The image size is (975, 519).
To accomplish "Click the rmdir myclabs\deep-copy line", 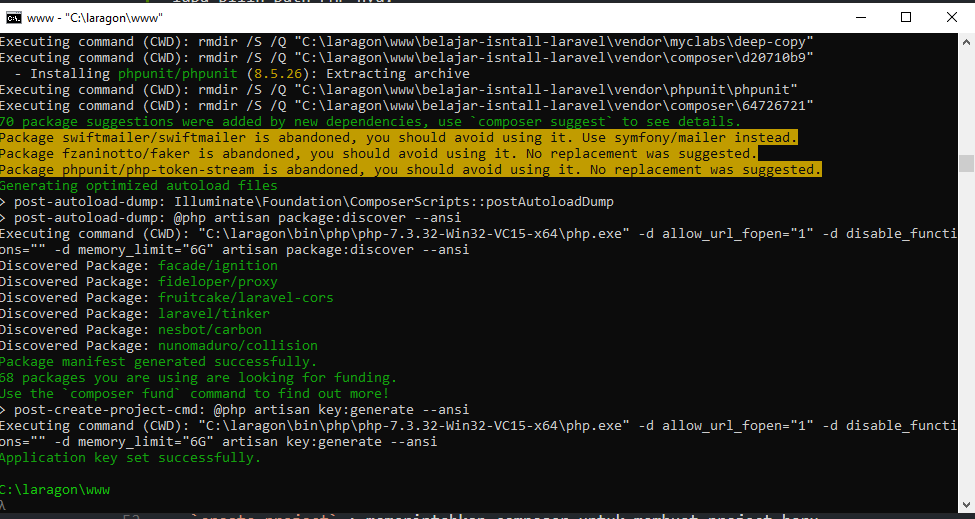I will click(407, 42).
